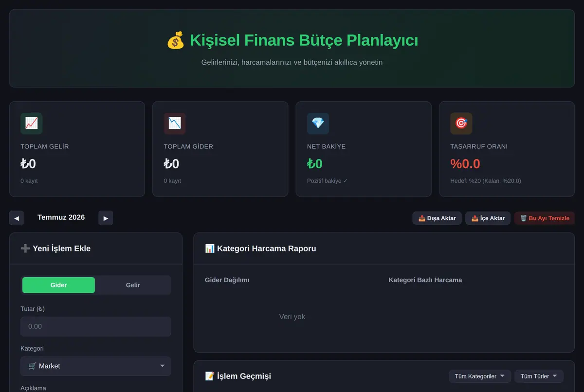Go to previous month with left arrow
Viewport: 584px width, 392px height.
pyautogui.click(x=17, y=218)
